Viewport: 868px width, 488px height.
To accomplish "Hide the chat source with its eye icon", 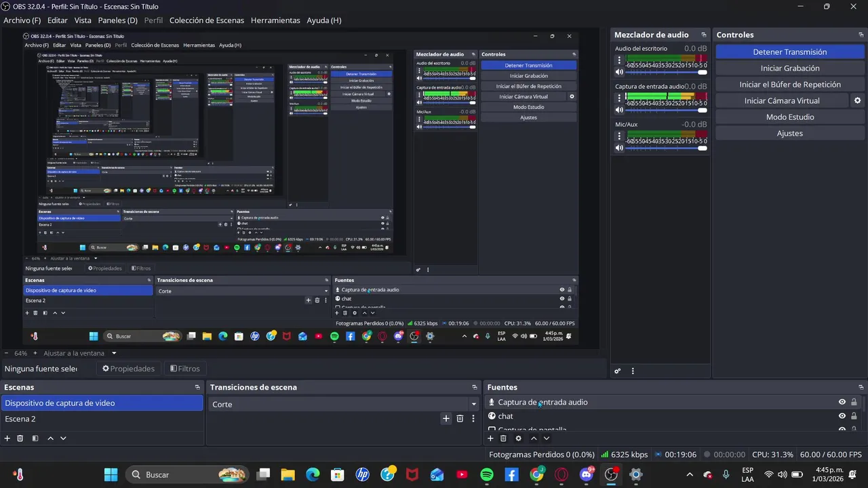I will point(842,416).
